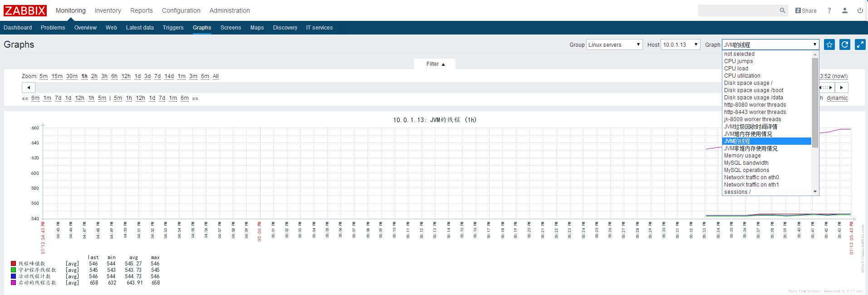Screen dimensions: 868x295
Task: Click in the search input field
Action: 739,10
